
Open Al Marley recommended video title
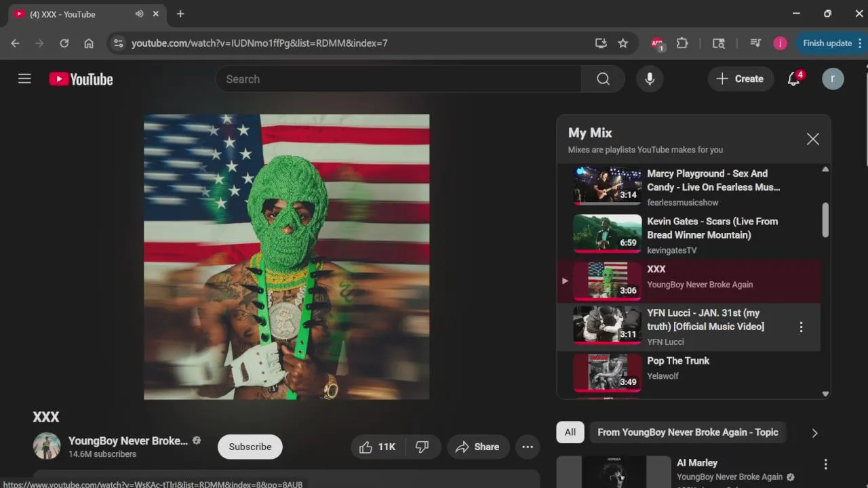696,463
